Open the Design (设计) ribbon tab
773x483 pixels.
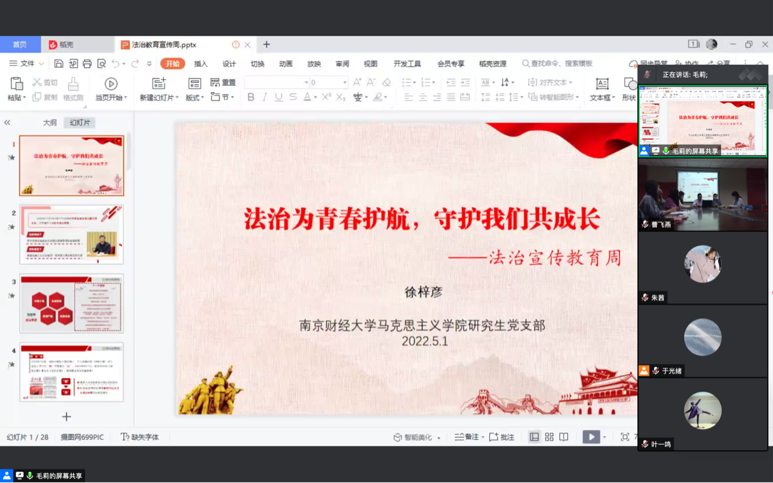coord(229,64)
